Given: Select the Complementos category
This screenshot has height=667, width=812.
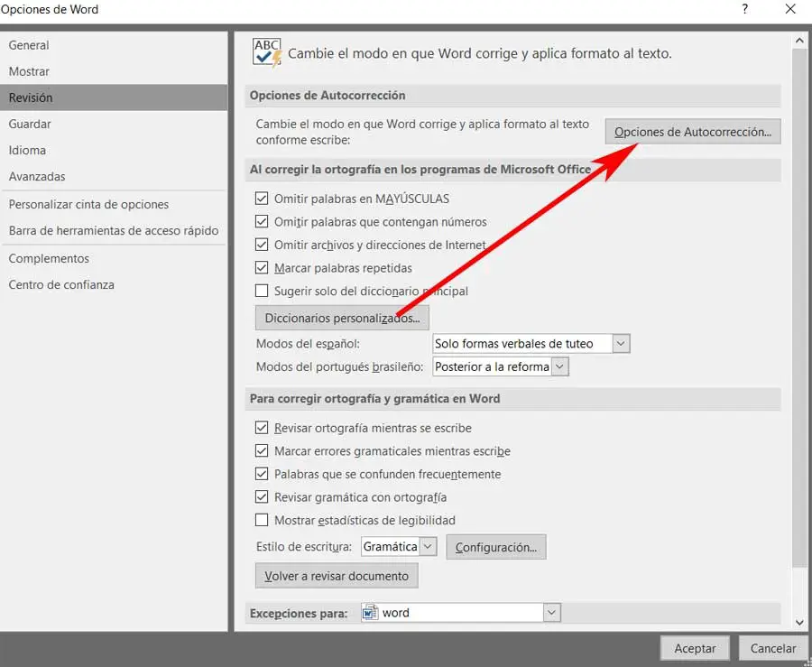Looking at the screenshot, I should tap(114, 258).
